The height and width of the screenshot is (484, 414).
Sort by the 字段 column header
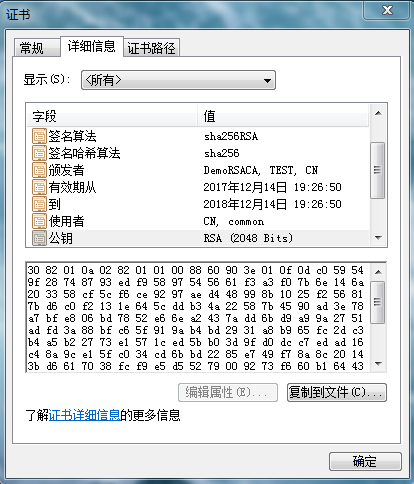point(112,116)
